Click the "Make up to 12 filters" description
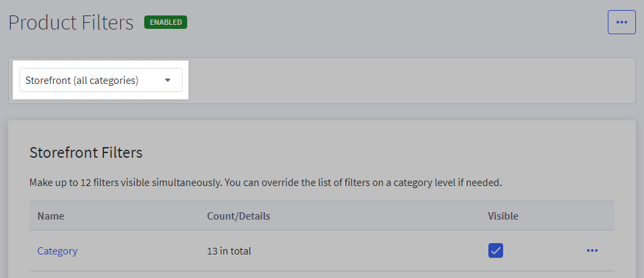Image resolution: width=644 pixels, height=278 pixels. click(101, 182)
